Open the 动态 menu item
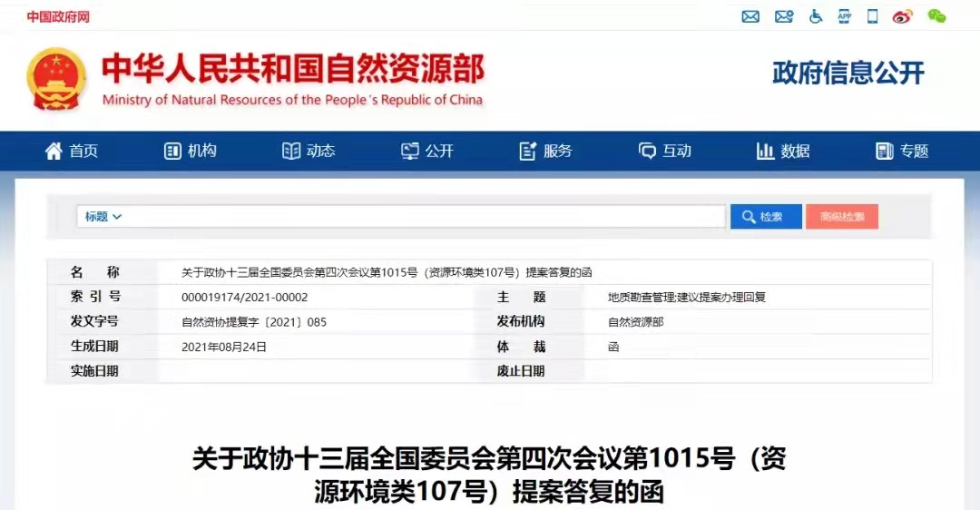The height and width of the screenshot is (510, 980). (320, 151)
